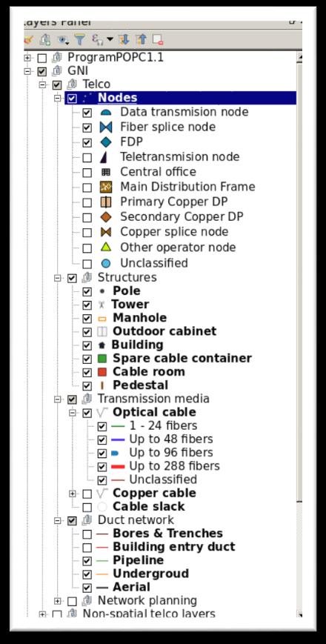Click the red Cable room color swatch
Screen dimensions: 326x644
[103, 372]
